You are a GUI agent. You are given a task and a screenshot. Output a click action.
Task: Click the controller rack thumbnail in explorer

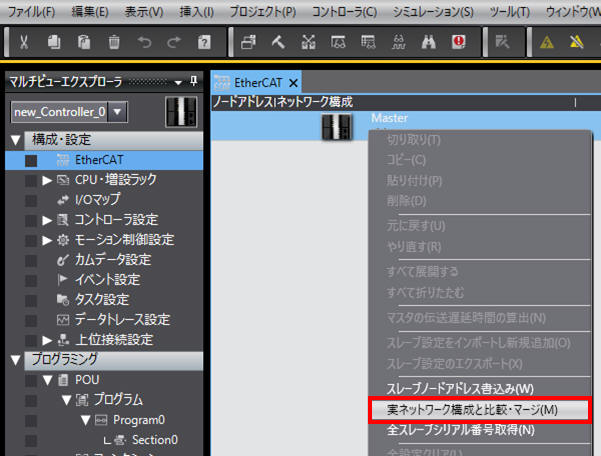tap(181, 112)
